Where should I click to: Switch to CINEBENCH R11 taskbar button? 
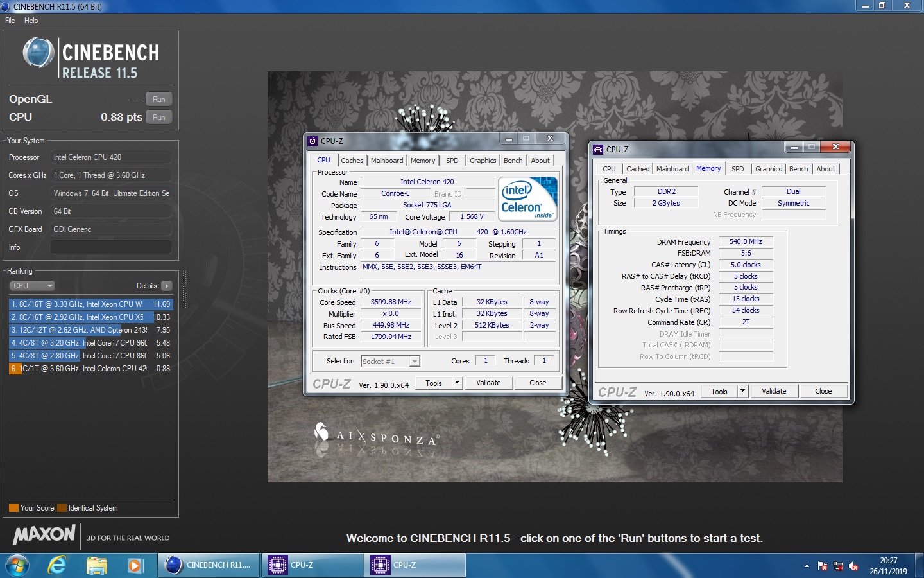[x=209, y=565]
